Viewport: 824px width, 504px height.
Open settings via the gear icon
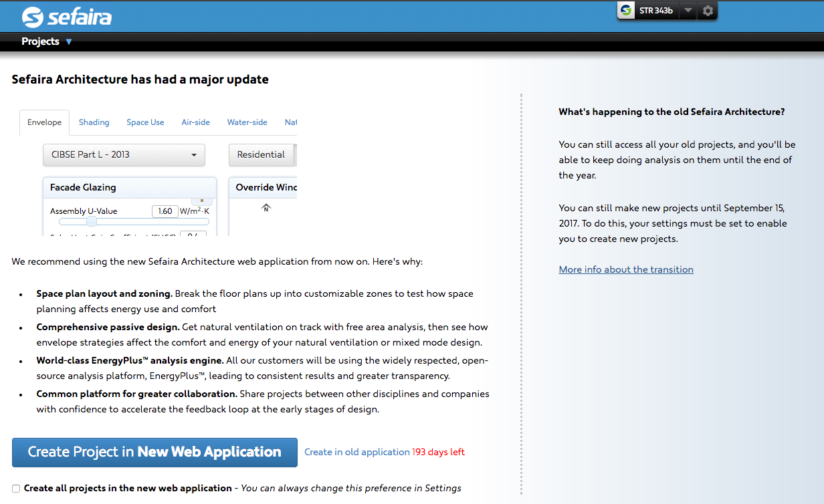[x=708, y=11]
